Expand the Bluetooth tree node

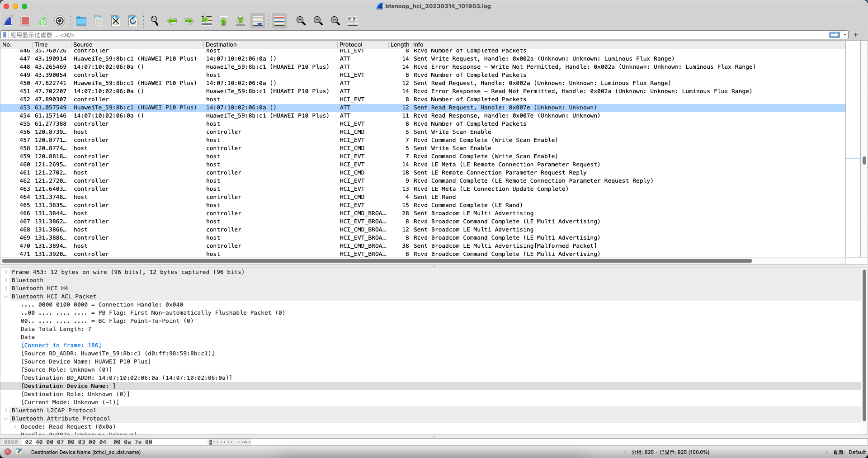[6, 280]
